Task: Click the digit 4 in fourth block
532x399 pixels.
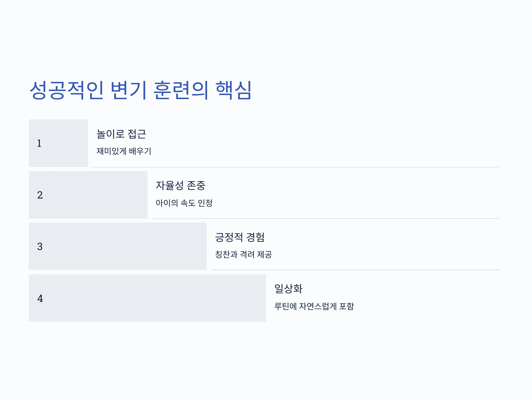Action: pos(40,298)
